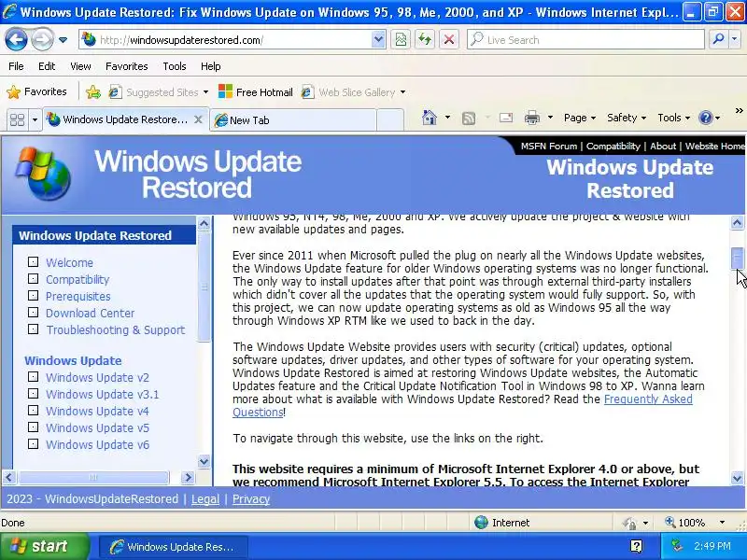
Task: Click the Live Search input box
Action: [x=585, y=40]
